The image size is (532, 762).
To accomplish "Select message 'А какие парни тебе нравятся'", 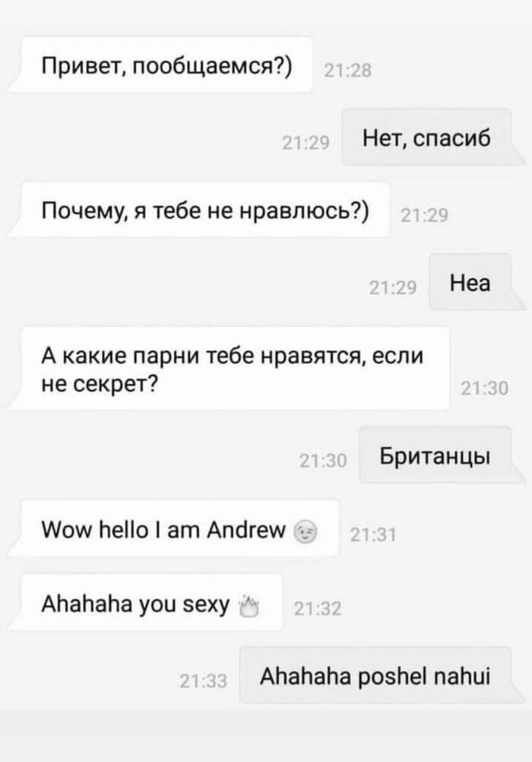I will (230, 368).
